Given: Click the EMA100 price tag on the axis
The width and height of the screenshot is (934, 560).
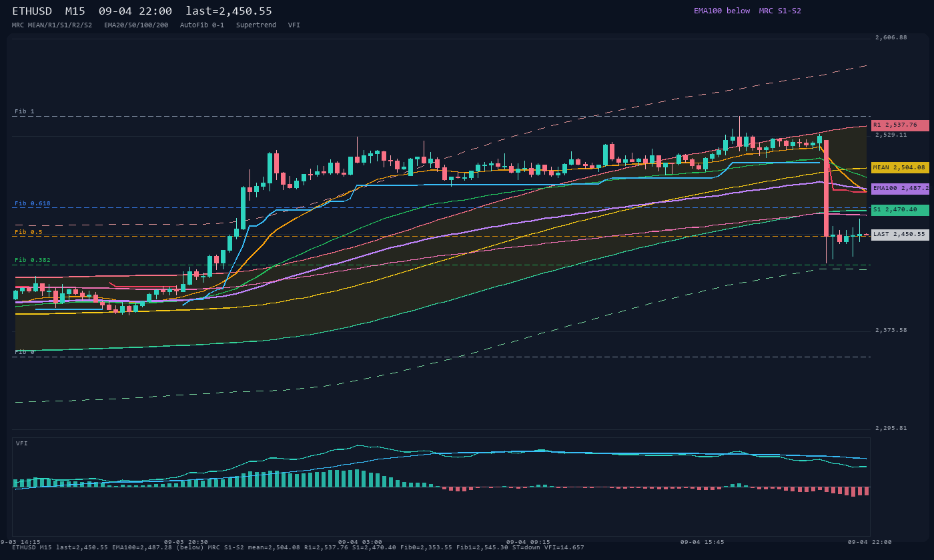Looking at the screenshot, I should (x=900, y=189).
